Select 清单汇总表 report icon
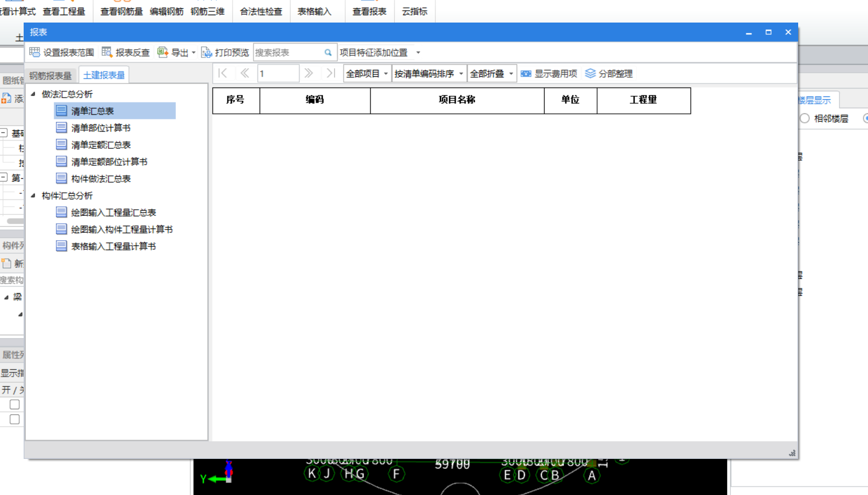 pos(61,111)
